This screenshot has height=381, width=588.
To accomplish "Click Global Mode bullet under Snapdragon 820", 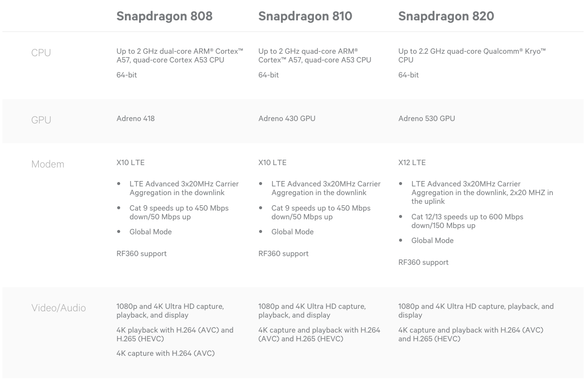I will click(x=433, y=241).
